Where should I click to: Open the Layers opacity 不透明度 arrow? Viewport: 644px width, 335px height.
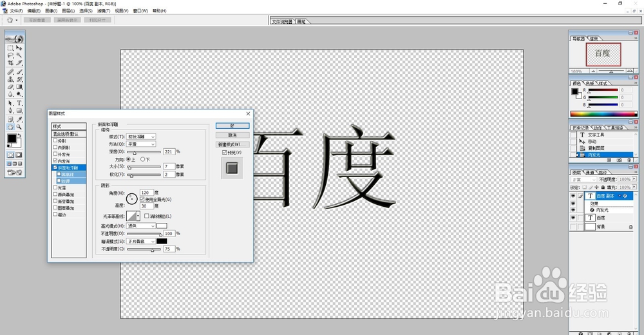point(634,179)
